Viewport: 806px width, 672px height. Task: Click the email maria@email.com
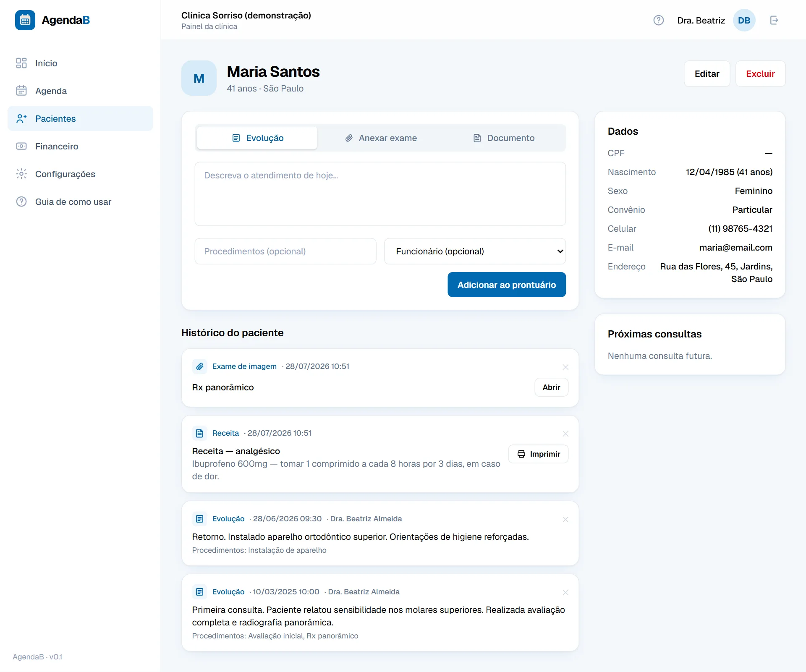(x=735, y=248)
